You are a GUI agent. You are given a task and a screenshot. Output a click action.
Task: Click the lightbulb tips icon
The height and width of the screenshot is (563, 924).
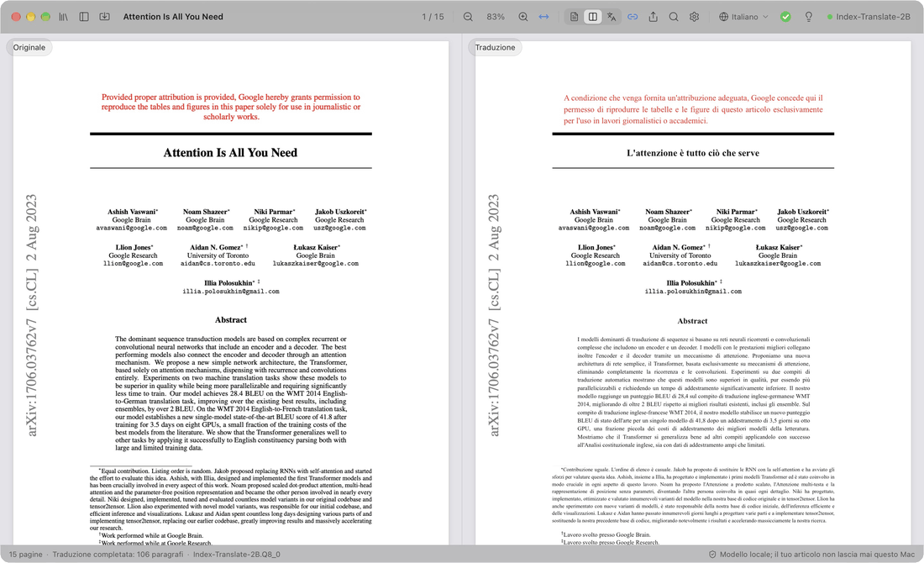click(808, 17)
